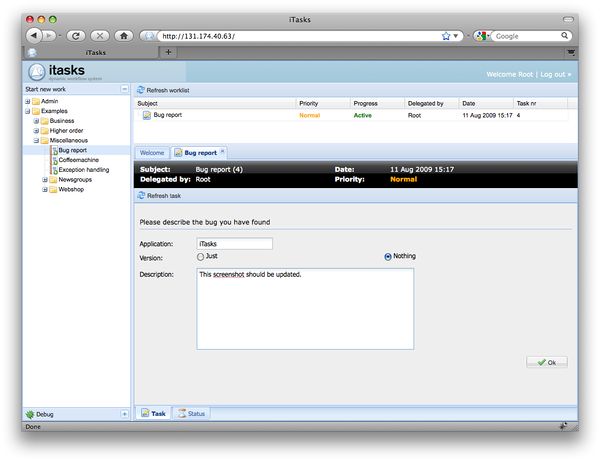Select the Bug report tab
The image size is (600, 461).
[199, 153]
